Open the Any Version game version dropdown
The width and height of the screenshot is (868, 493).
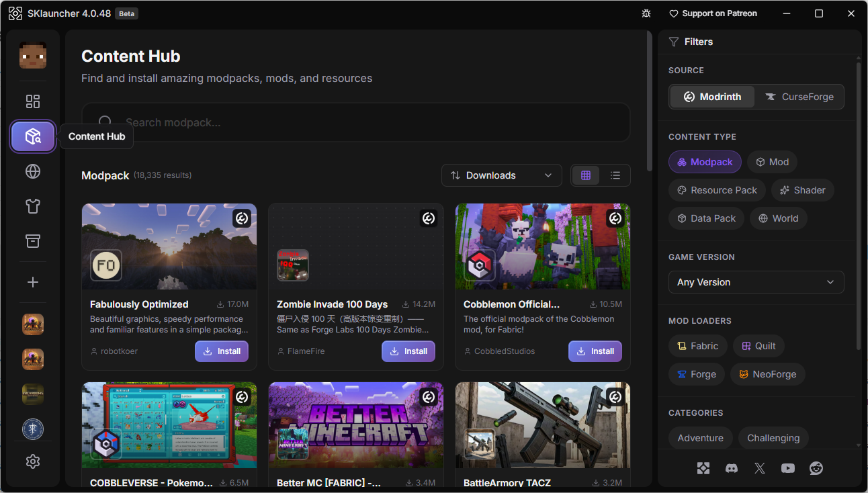click(756, 282)
